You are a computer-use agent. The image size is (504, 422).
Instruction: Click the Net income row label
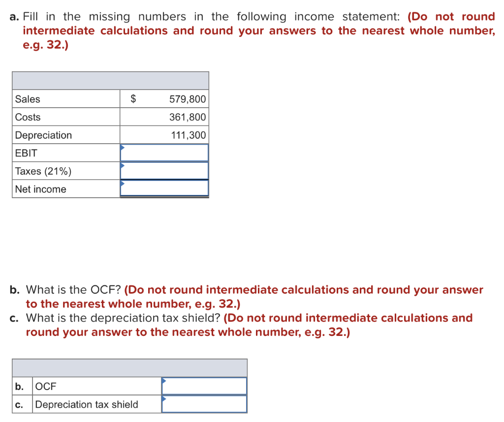40,189
